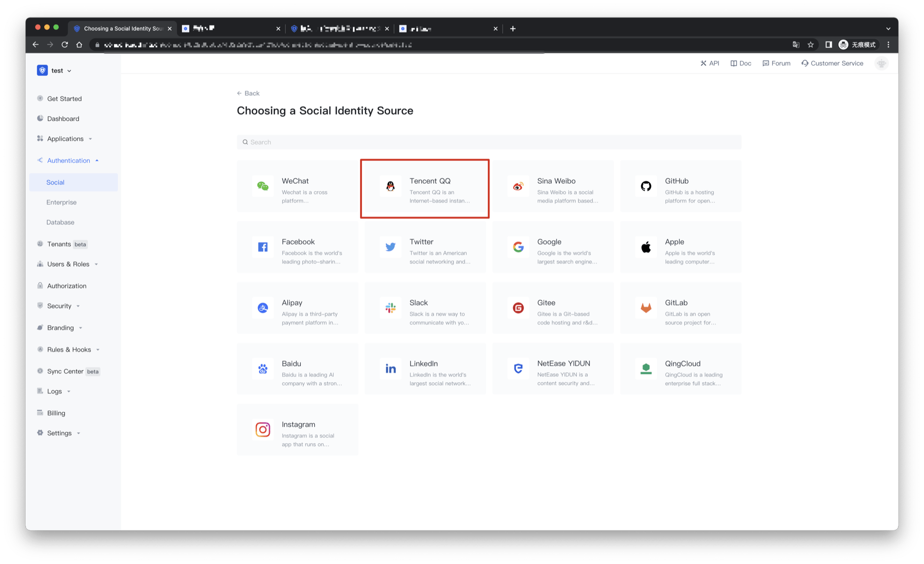Click the Back link above the title

tap(248, 93)
